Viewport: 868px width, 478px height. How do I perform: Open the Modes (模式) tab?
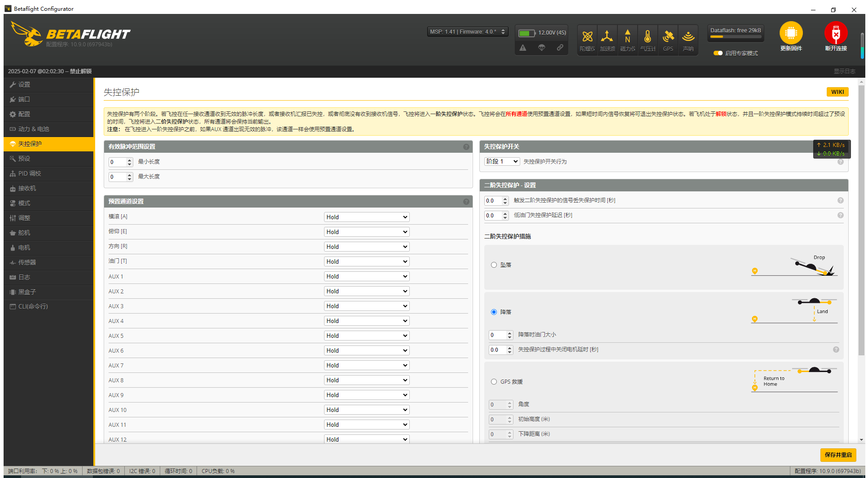[48, 203]
